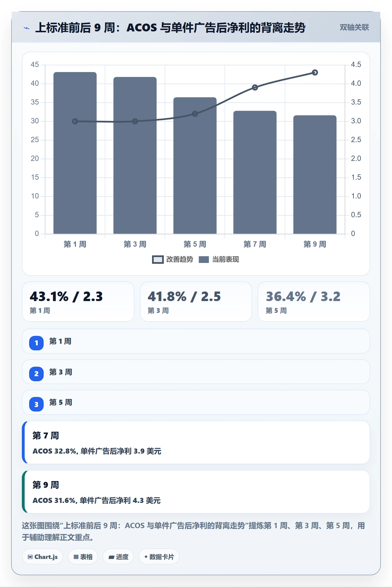Toggle the 改善趋势 legend item

(x=172, y=260)
